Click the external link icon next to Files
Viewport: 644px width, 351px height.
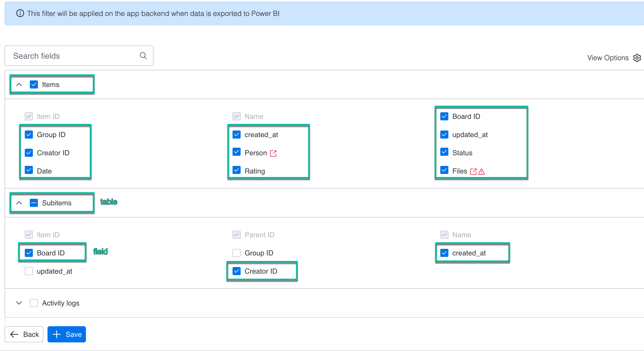(x=473, y=171)
